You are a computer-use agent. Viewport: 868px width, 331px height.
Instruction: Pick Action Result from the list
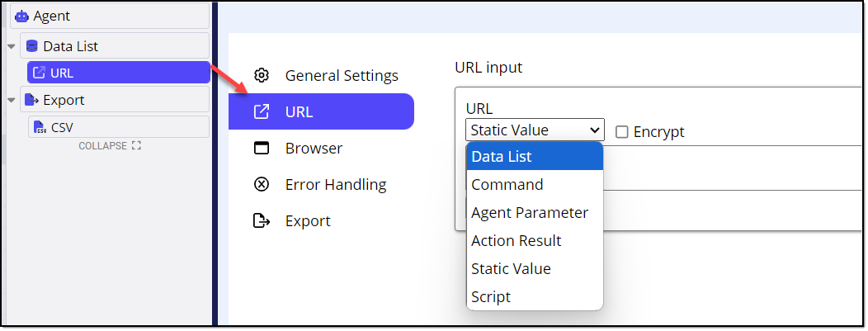[535, 241]
